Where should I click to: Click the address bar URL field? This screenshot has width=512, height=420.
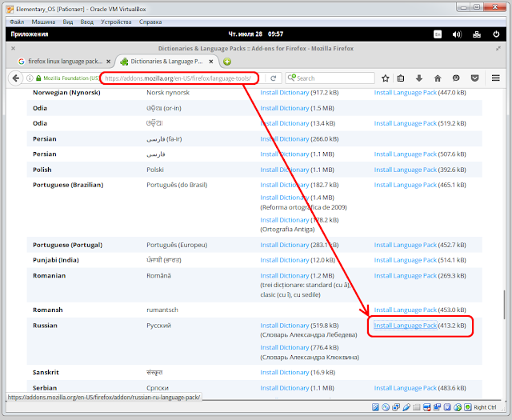click(x=178, y=78)
